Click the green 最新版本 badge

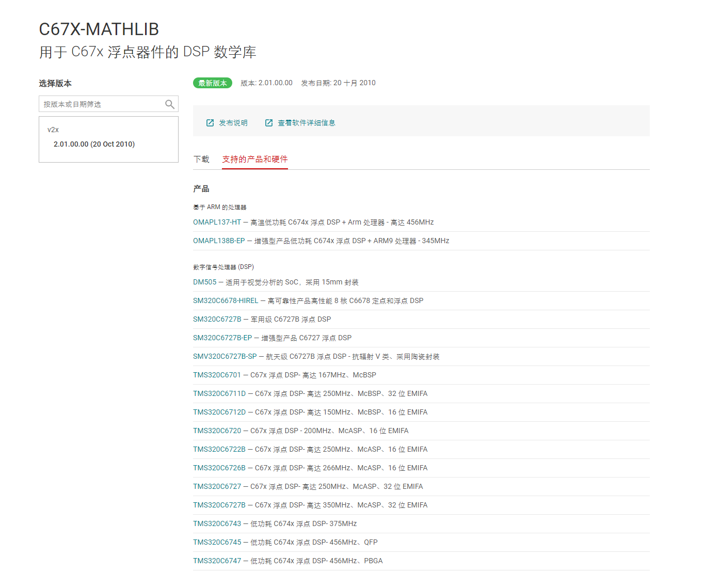213,83
